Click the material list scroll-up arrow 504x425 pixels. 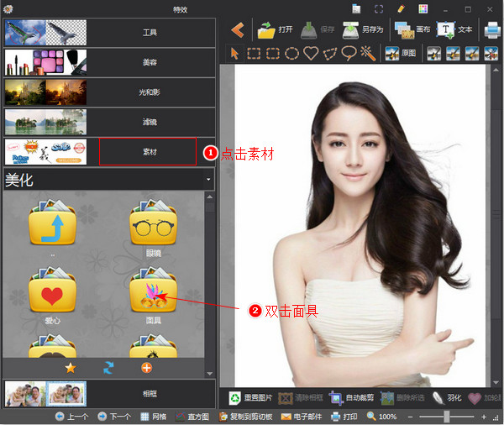click(x=210, y=197)
